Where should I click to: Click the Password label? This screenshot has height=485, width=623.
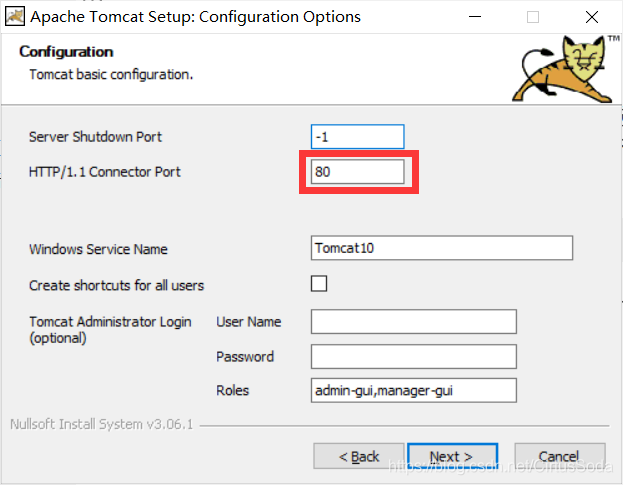coord(245,357)
